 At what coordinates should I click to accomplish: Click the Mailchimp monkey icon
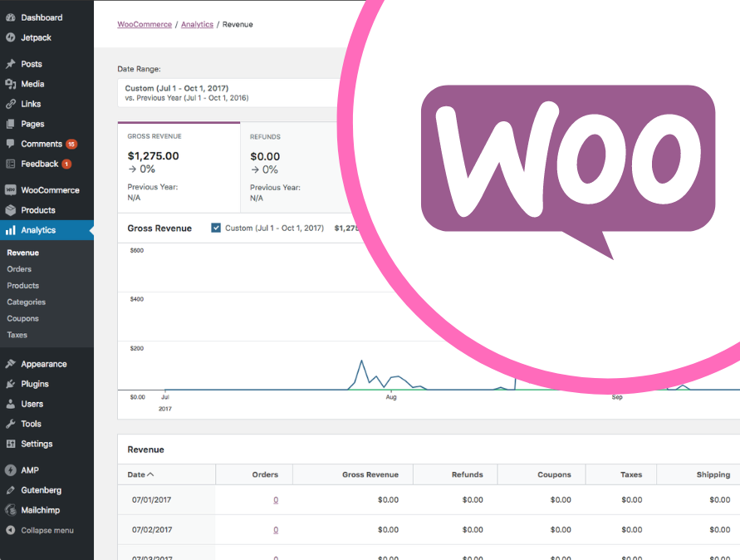(x=11, y=510)
